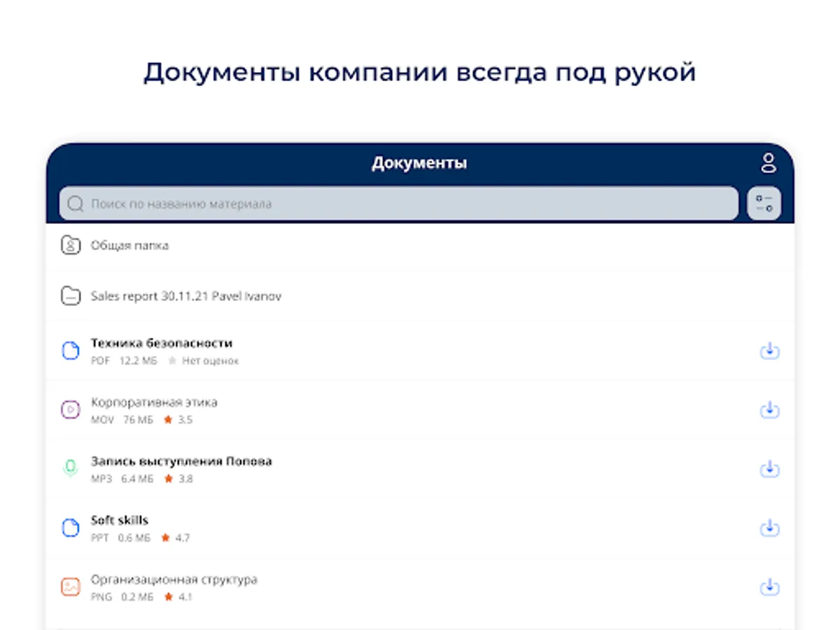The height and width of the screenshot is (630, 840).
Task: Open the Общая папка shared folder icon
Action: [x=70, y=246]
